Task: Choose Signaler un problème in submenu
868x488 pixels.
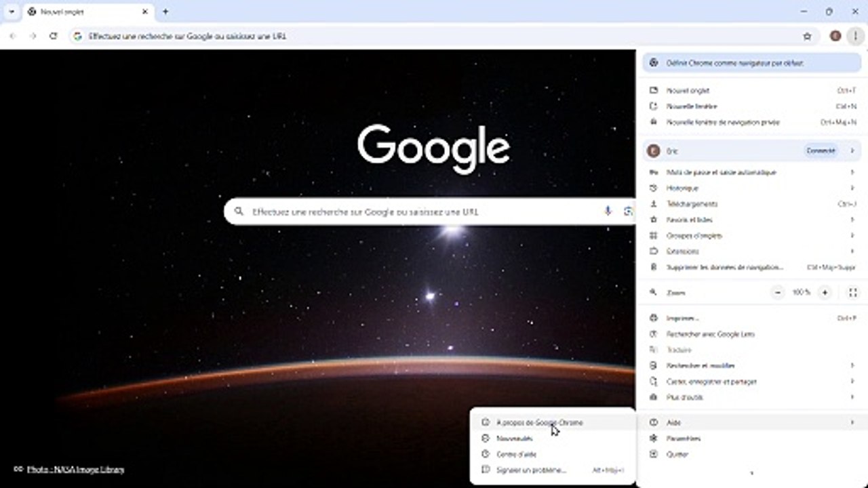Action: click(x=553, y=470)
